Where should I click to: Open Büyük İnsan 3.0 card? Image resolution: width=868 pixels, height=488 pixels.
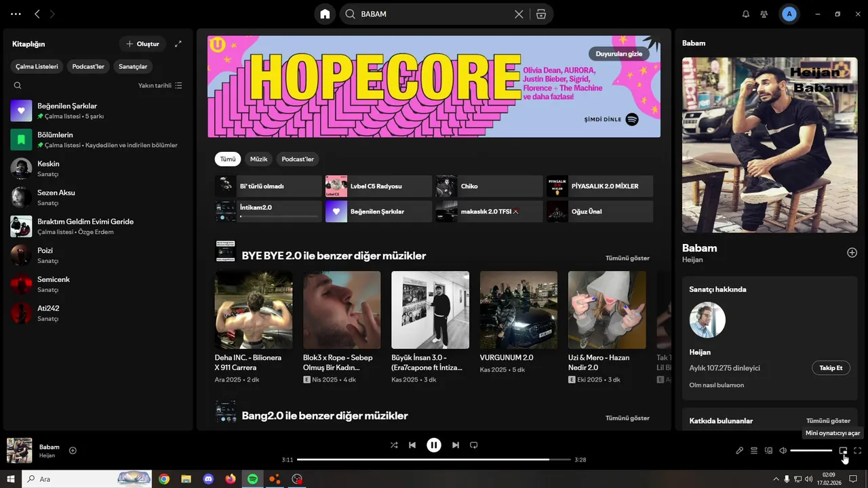[x=430, y=329]
